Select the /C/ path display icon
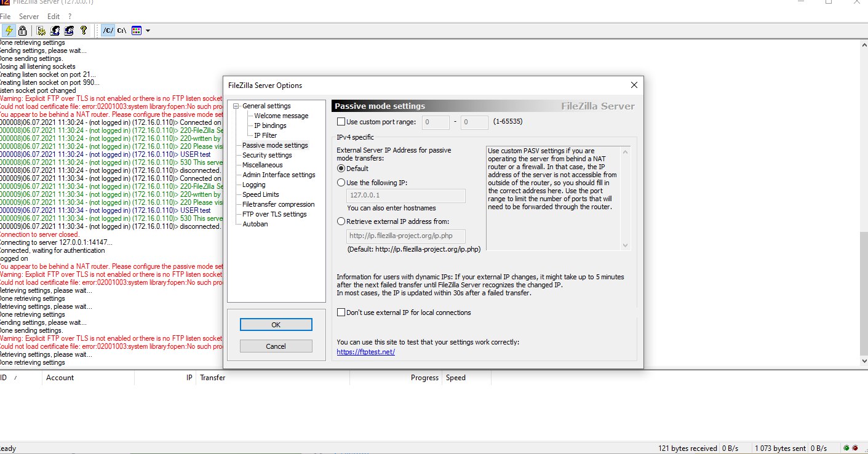 tap(108, 30)
